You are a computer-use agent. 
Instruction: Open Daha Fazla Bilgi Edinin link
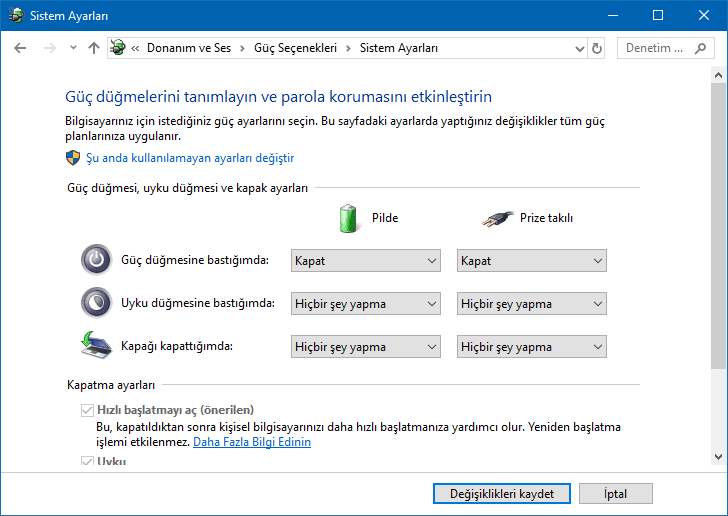(252, 442)
